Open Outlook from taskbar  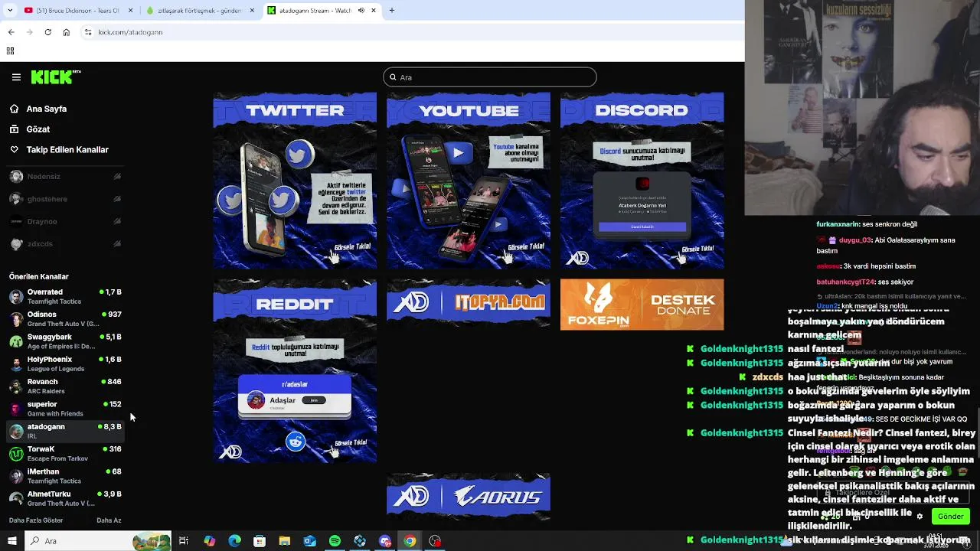pos(309,541)
